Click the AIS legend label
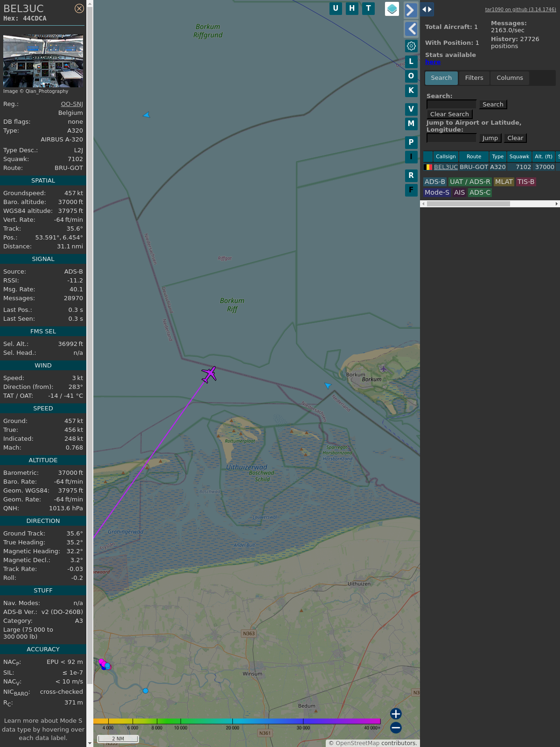This screenshot has height=747, width=560. (x=460, y=193)
